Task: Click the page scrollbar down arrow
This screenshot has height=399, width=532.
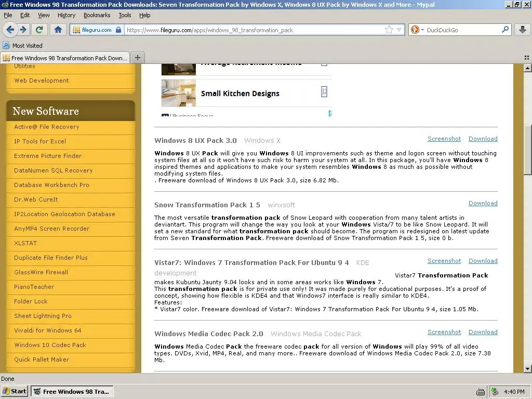Action: (x=527, y=369)
